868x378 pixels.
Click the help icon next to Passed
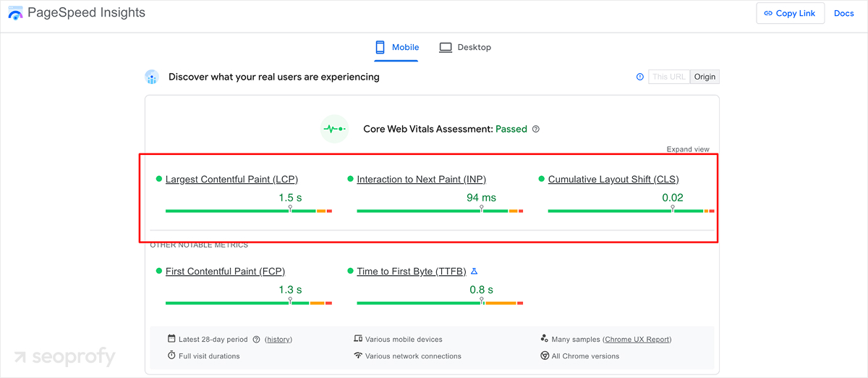click(x=536, y=129)
